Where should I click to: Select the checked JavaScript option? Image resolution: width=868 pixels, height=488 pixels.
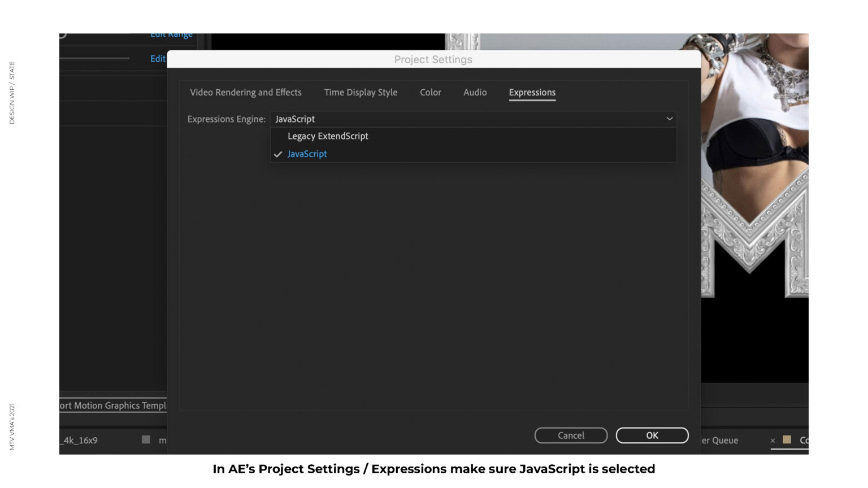coord(474,154)
